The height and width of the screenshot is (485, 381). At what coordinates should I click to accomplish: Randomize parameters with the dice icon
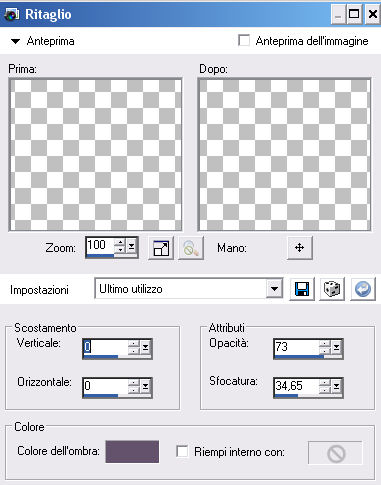(332, 289)
